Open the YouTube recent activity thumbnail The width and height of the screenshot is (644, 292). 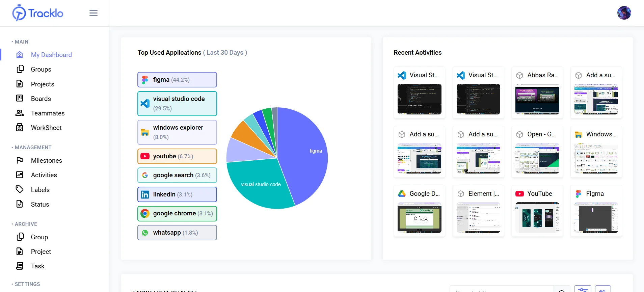pyautogui.click(x=537, y=217)
